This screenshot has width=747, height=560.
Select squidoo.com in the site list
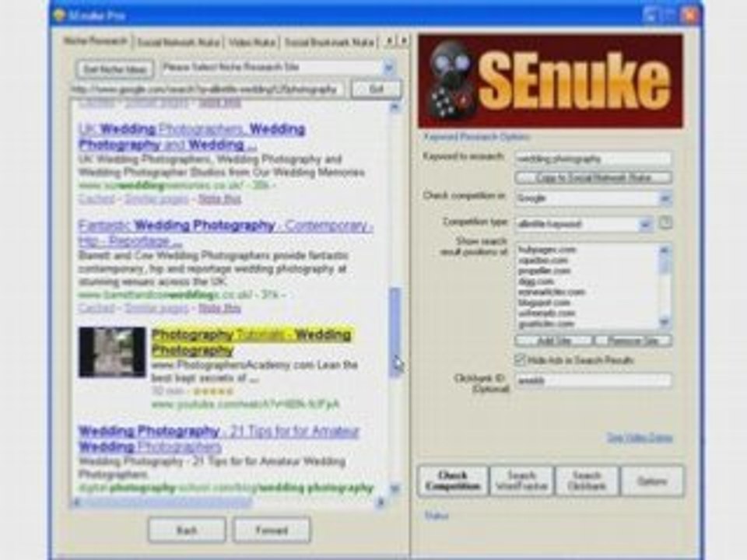tap(543, 261)
